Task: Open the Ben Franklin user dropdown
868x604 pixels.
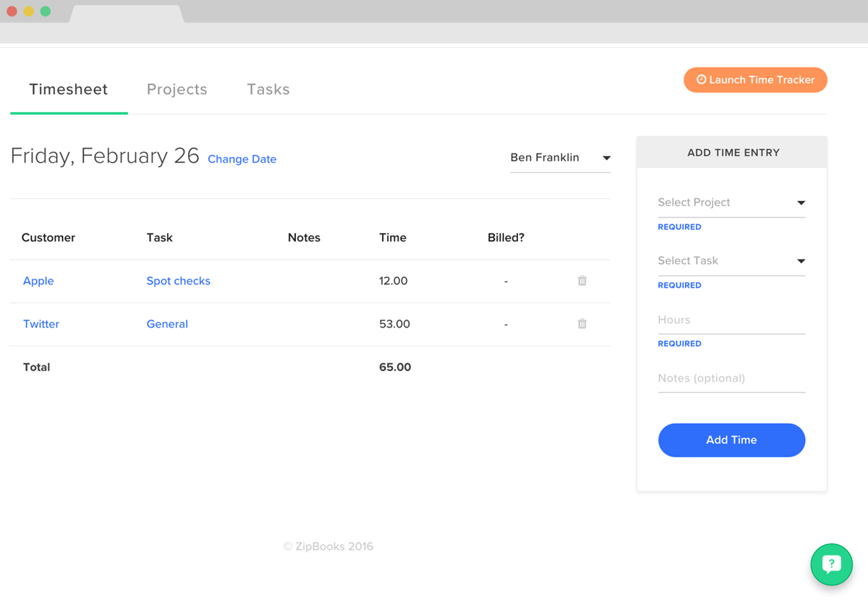Action: 561,158
